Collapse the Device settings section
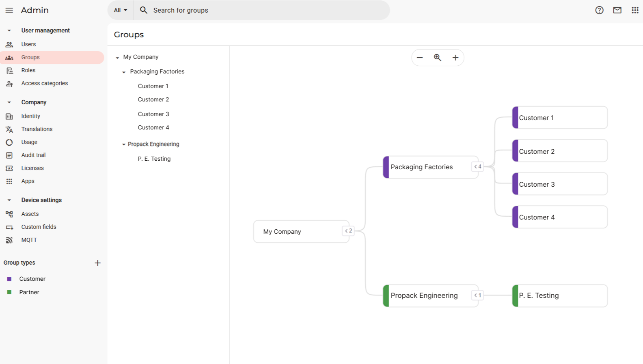This screenshot has width=643, height=364. [9, 200]
